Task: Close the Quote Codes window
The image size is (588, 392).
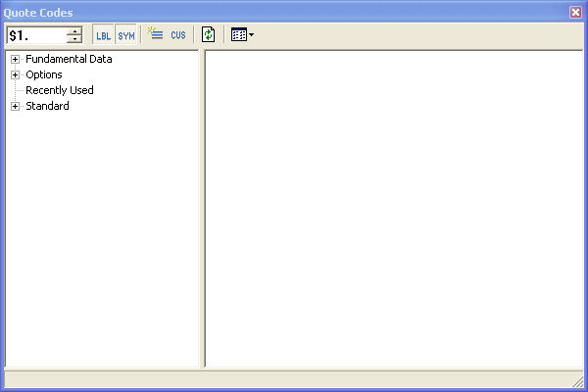Action: tap(575, 12)
